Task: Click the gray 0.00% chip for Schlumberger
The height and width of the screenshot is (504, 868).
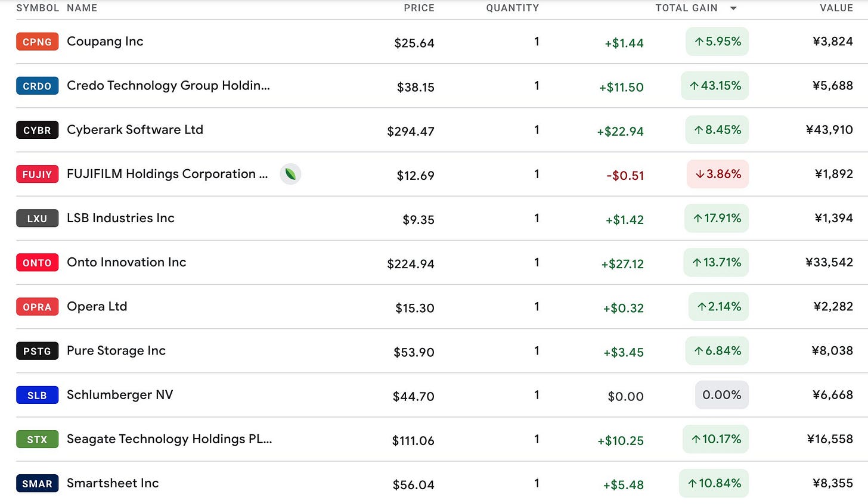Action: tap(722, 395)
